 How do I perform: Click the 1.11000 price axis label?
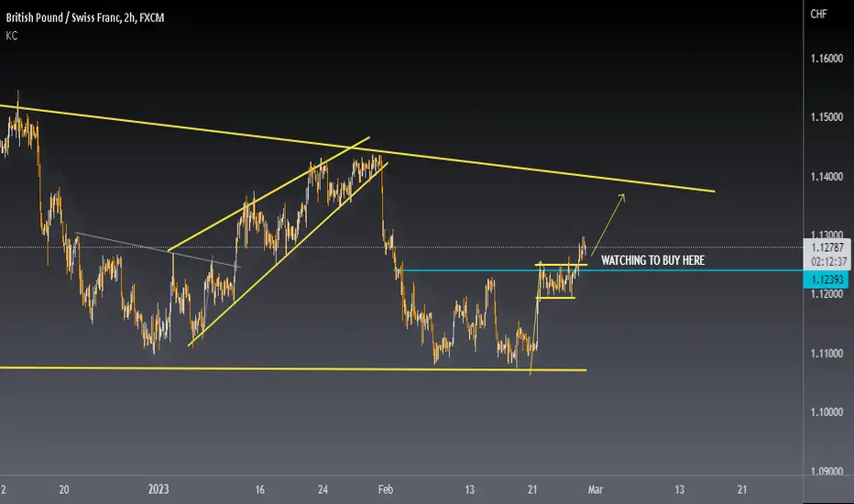827,354
